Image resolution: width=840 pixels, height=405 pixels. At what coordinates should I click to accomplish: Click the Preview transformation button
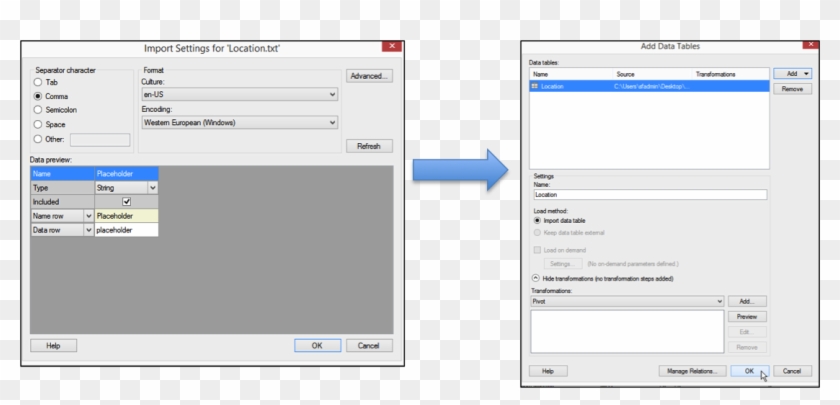point(746,316)
